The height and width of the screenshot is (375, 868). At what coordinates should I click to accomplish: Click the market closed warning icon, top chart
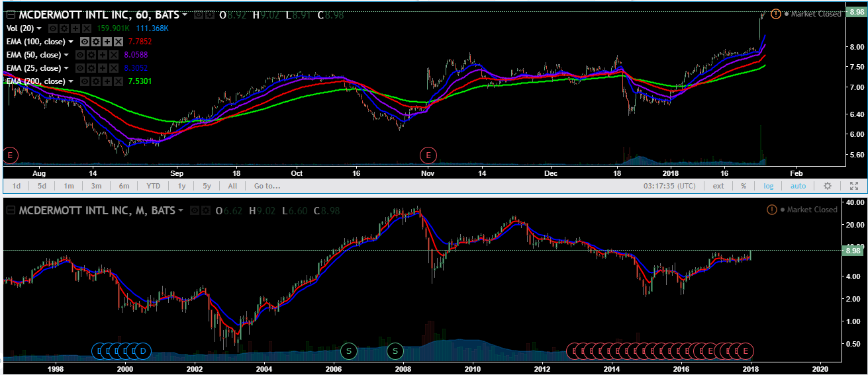coord(776,14)
